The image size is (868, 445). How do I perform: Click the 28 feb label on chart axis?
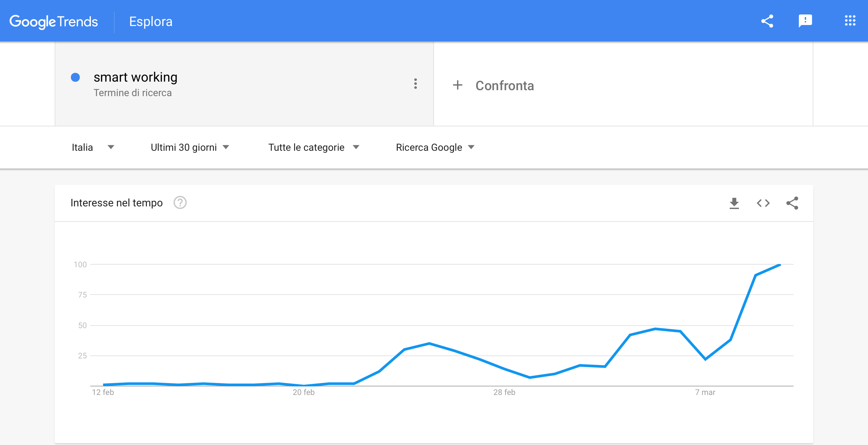click(504, 392)
